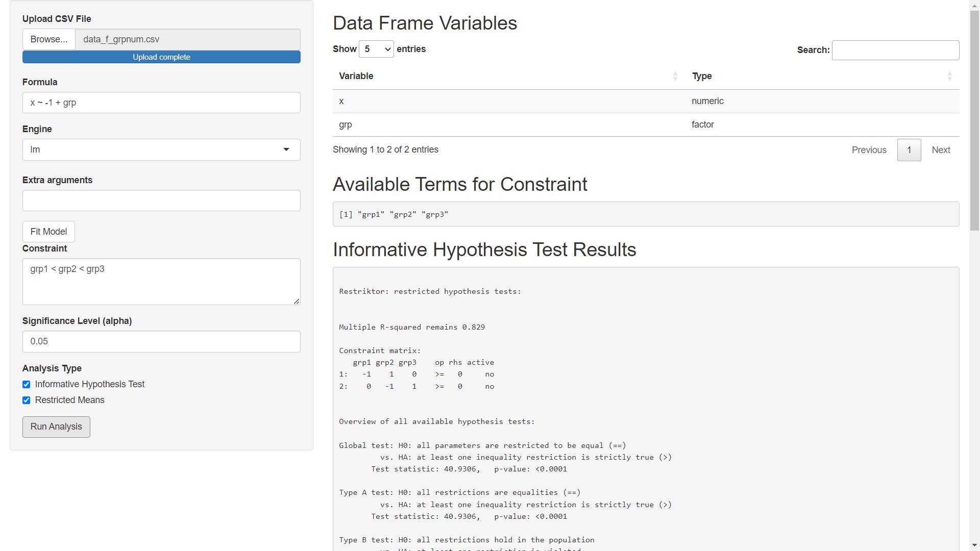Click inside the Constraint text area
The image size is (980, 551).
click(161, 282)
